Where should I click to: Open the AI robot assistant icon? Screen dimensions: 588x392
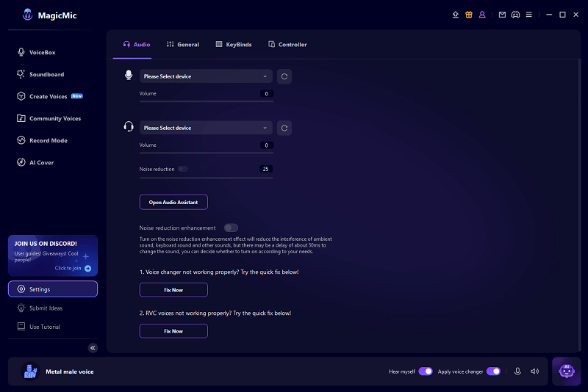click(566, 371)
